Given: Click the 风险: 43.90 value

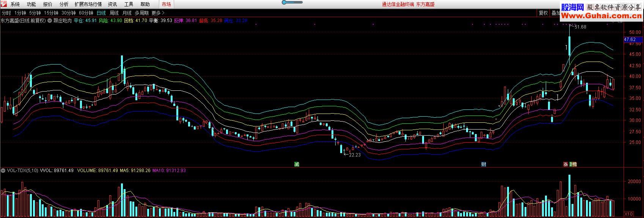Looking at the screenshot, I should 110,21.
